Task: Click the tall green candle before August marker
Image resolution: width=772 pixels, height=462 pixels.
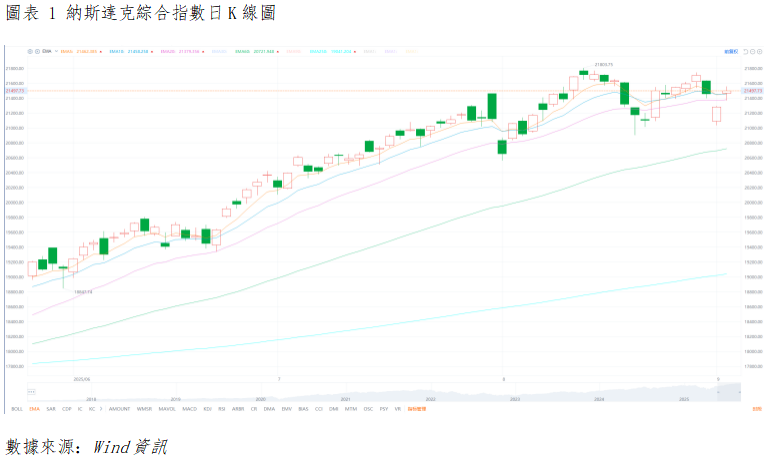Action: (492, 106)
